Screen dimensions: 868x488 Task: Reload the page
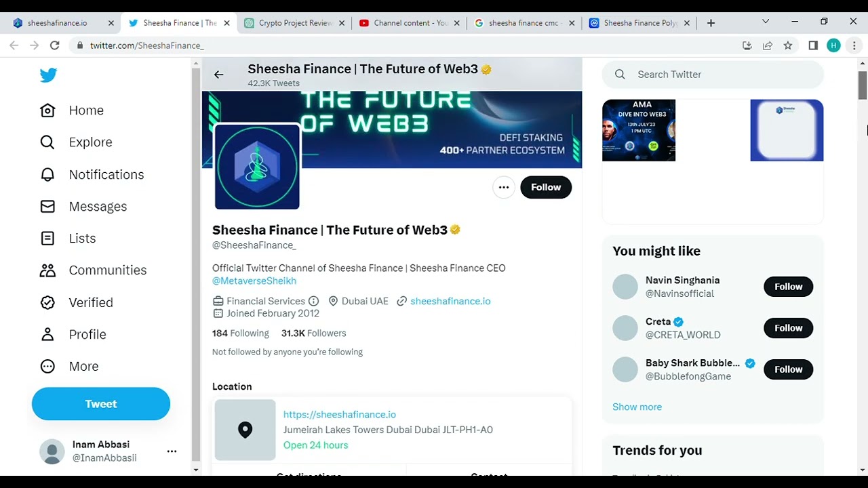[x=55, y=45]
